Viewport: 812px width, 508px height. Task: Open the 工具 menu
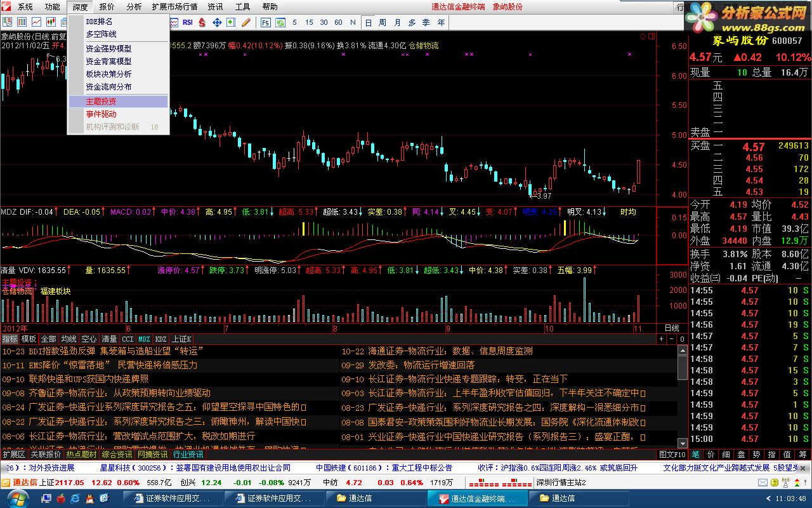pyautogui.click(x=242, y=7)
